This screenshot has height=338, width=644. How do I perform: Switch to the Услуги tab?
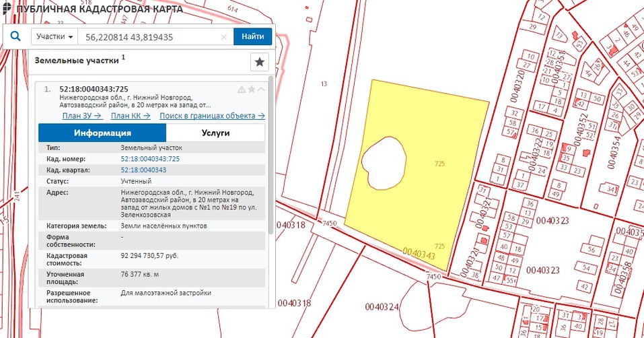coord(215,133)
